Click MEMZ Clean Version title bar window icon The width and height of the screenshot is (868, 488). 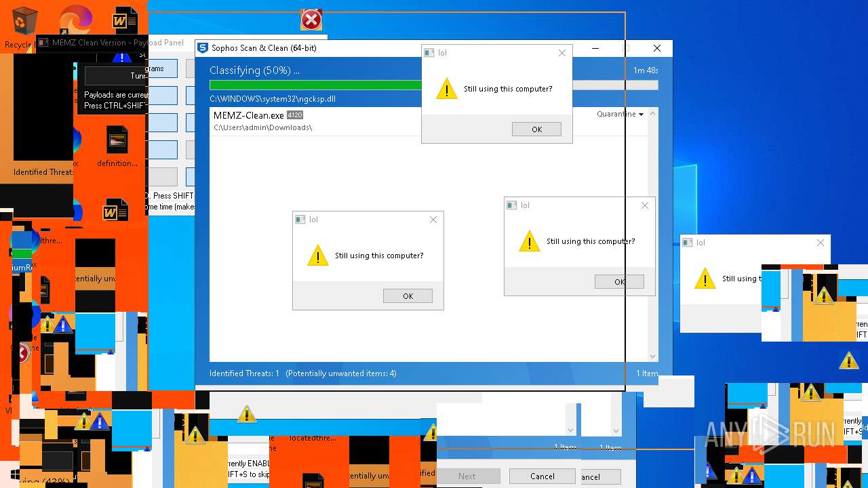pyautogui.click(x=43, y=43)
